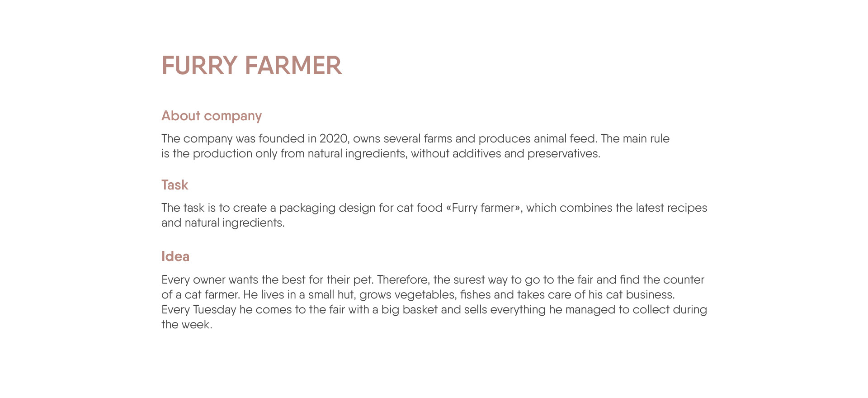Click the line "and natural ingredients."
The height and width of the screenshot is (398, 868).
[x=223, y=223]
